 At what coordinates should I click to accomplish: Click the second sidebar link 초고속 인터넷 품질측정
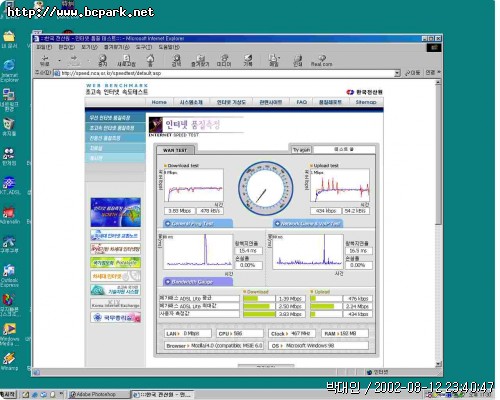115,128
